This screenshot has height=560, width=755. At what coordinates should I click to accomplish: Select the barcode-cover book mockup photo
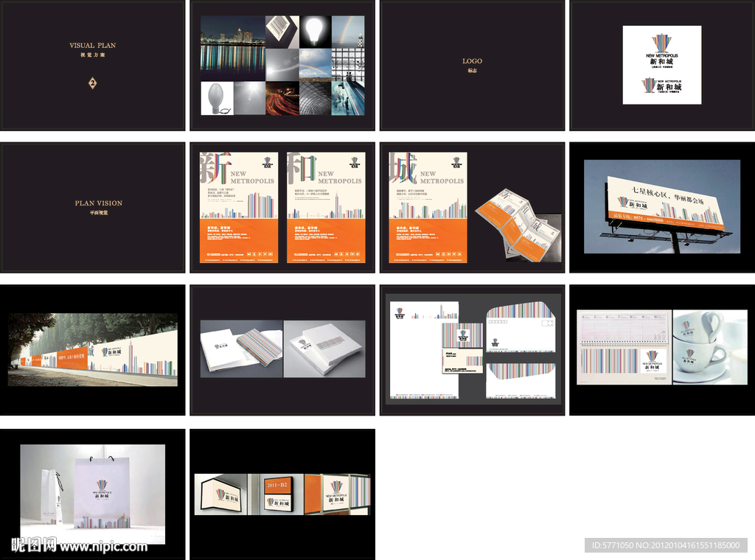tap(324, 349)
